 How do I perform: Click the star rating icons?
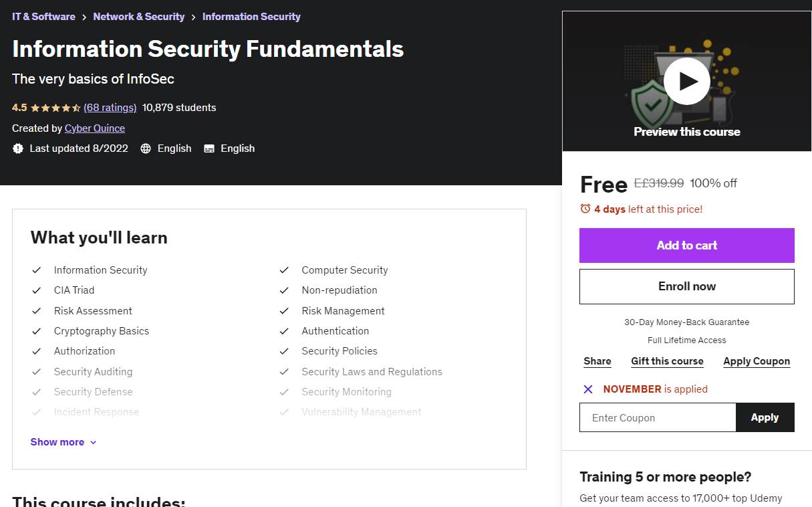[55, 108]
